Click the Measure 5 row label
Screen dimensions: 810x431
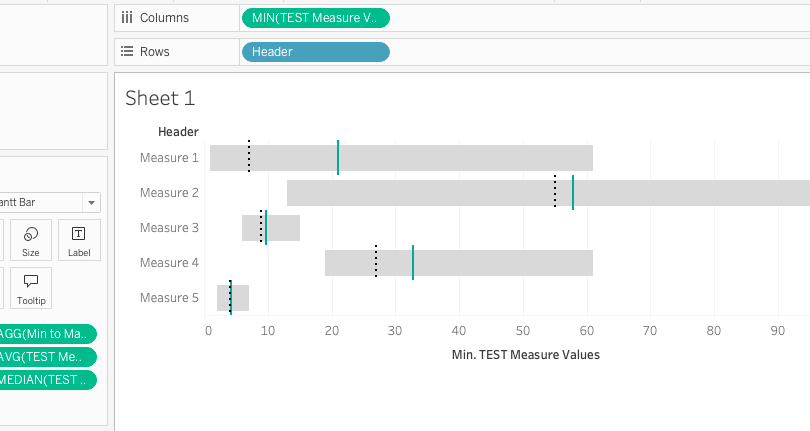[169, 298]
